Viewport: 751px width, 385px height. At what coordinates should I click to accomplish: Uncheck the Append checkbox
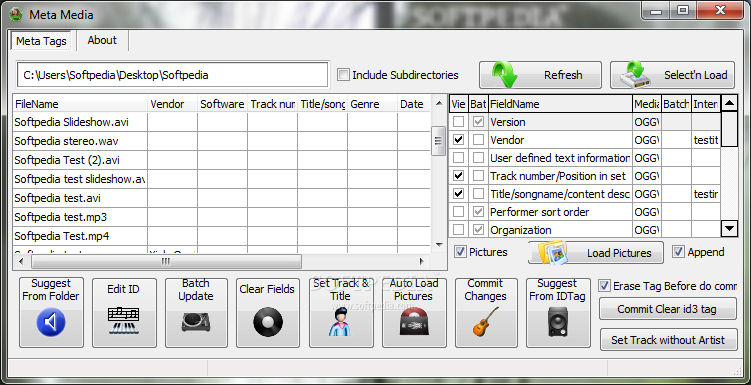[678, 252]
